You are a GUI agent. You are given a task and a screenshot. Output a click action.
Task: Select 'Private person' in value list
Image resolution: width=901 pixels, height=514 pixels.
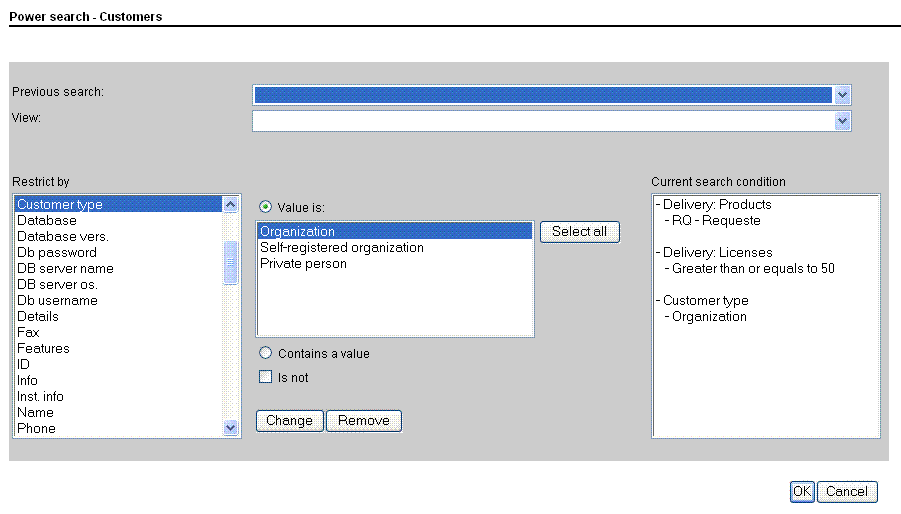point(304,264)
